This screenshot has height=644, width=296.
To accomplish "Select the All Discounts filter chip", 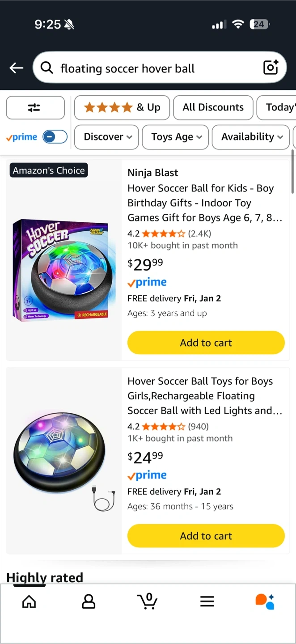I will click(x=213, y=107).
